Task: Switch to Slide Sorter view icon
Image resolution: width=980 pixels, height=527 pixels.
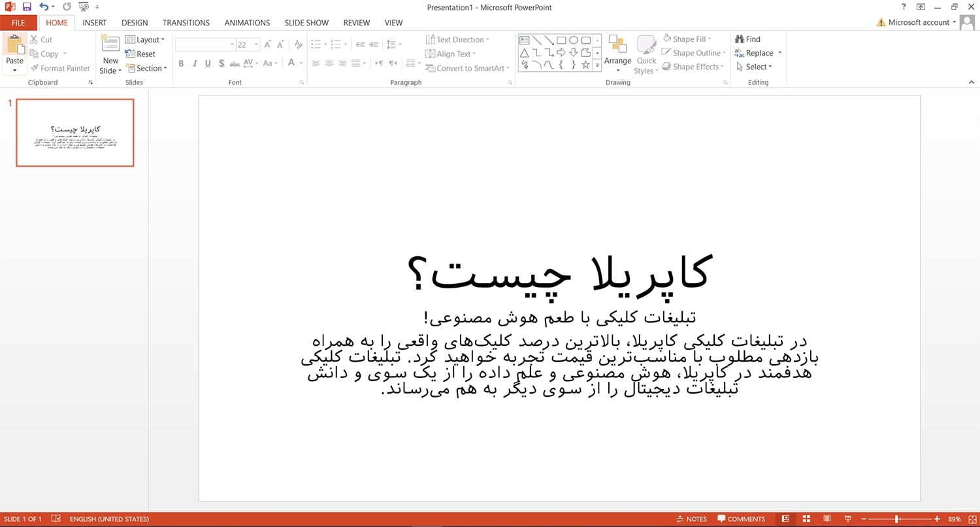Action: coord(806,519)
